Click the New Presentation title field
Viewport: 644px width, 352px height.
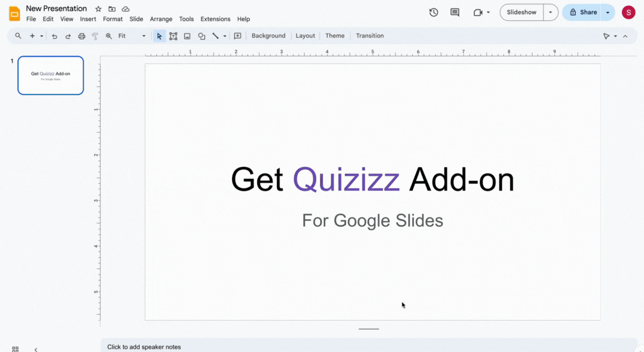(56, 9)
